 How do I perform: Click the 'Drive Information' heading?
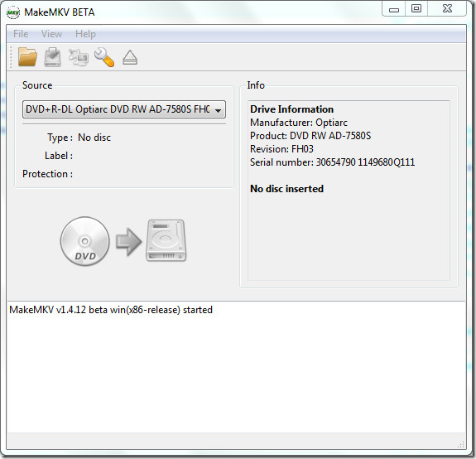click(x=291, y=109)
